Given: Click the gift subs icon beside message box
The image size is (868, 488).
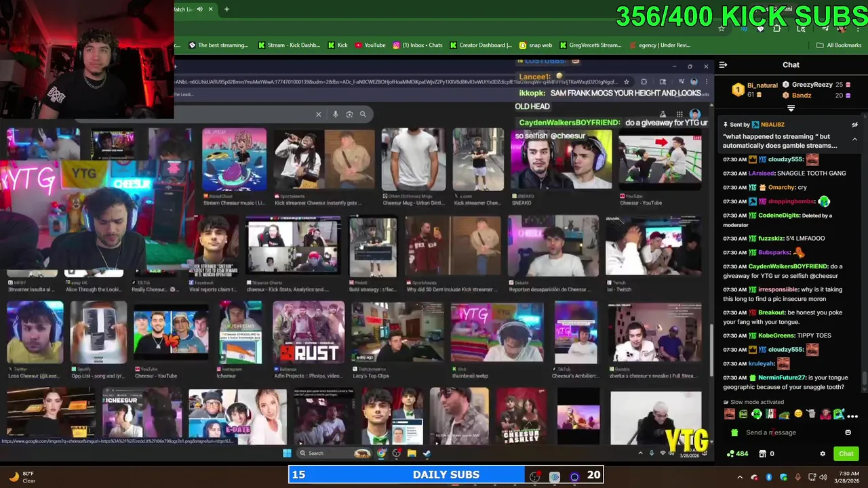Looking at the screenshot, I should pos(734,432).
